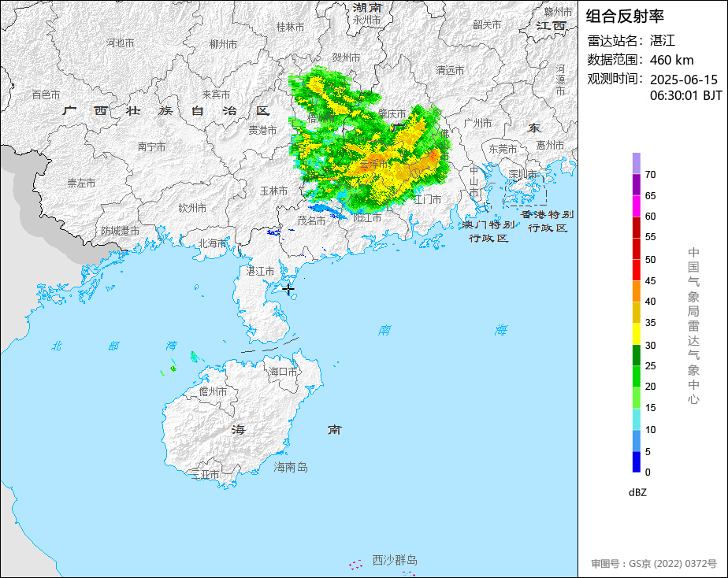This screenshot has height=578, width=728.
Task: Click the 澳门特别行政区 label
Action: coord(488,232)
